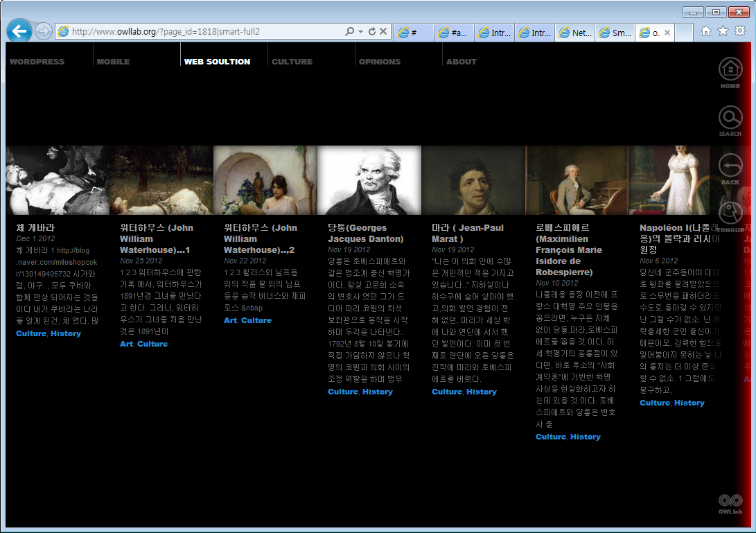Open the Marat portrait thumbnail
The image size is (756, 533).
tap(473, 180)
